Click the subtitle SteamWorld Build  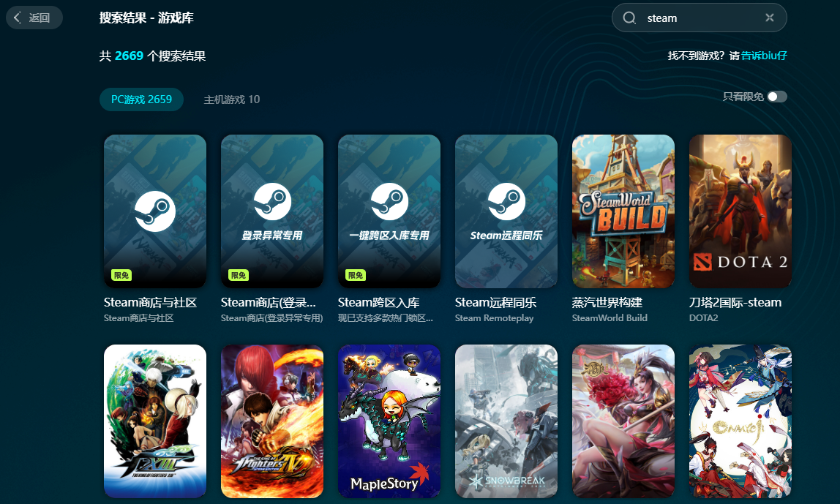610,318
